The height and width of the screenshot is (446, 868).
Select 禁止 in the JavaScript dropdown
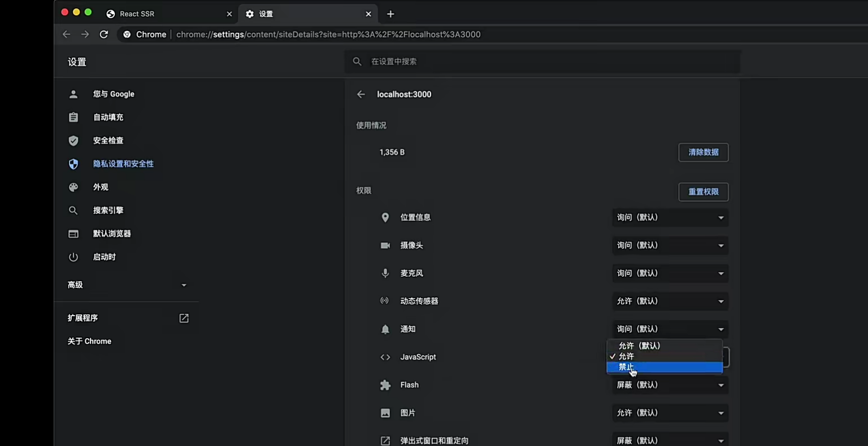[664, 367]
